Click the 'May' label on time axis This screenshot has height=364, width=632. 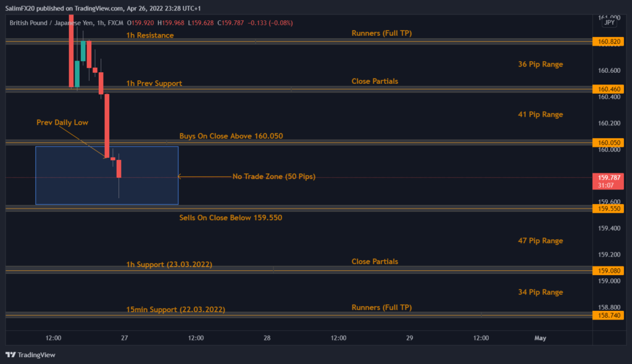pyautogui.click(x=540, y=338)
